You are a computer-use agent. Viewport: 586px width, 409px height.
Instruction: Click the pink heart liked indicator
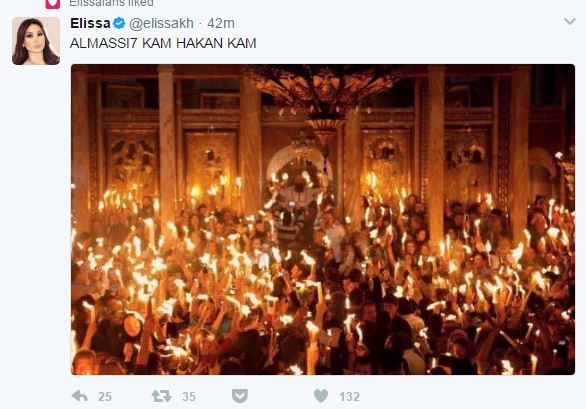click(53, 4)
